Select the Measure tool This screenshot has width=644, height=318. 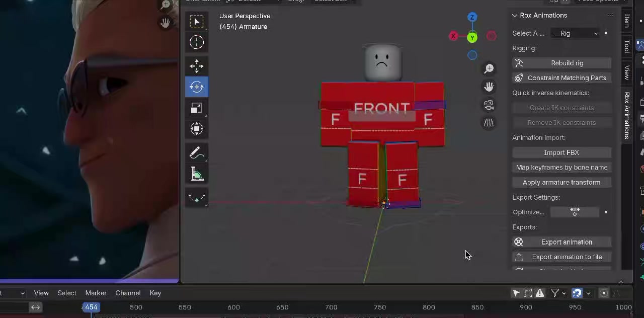(197, 174)
